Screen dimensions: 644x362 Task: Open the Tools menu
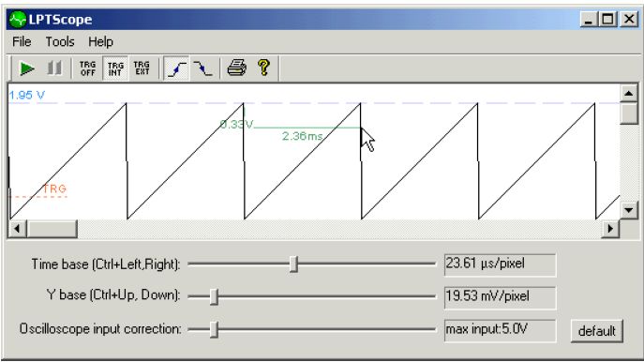(x=60, y=42)
